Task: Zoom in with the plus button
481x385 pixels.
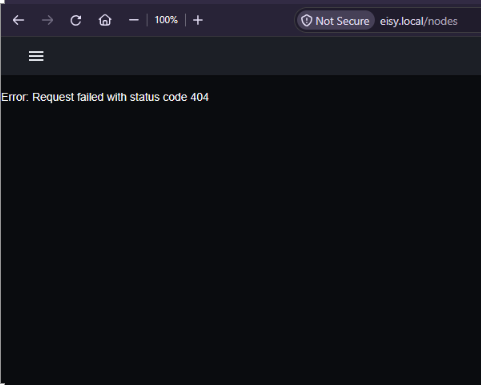Action: click(198, 20)
